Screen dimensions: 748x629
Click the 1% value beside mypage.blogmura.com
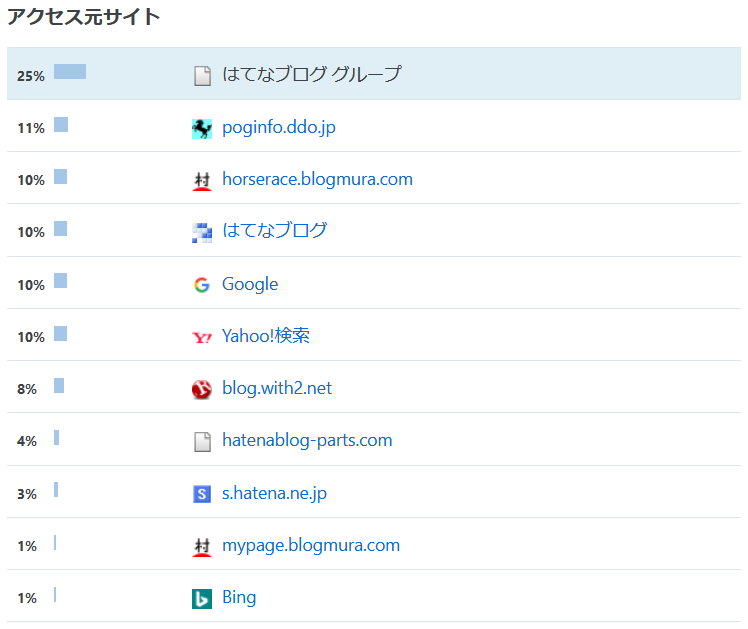(x=27, y=546)
